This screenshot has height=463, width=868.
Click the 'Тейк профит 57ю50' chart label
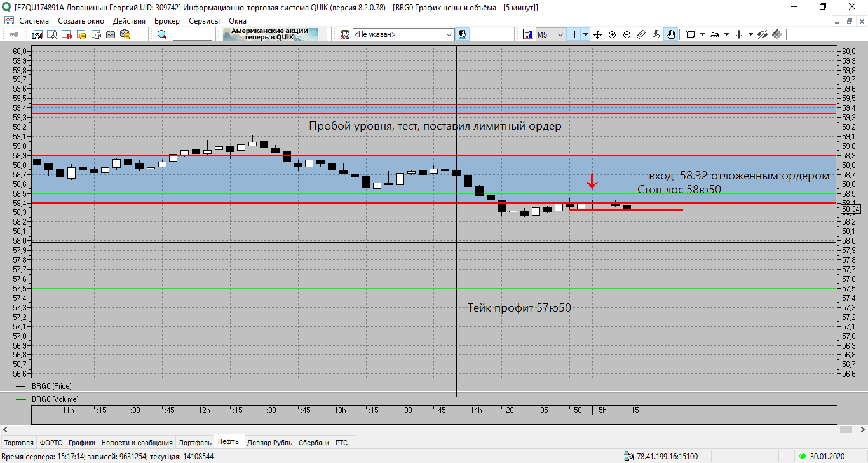(519, 308)
